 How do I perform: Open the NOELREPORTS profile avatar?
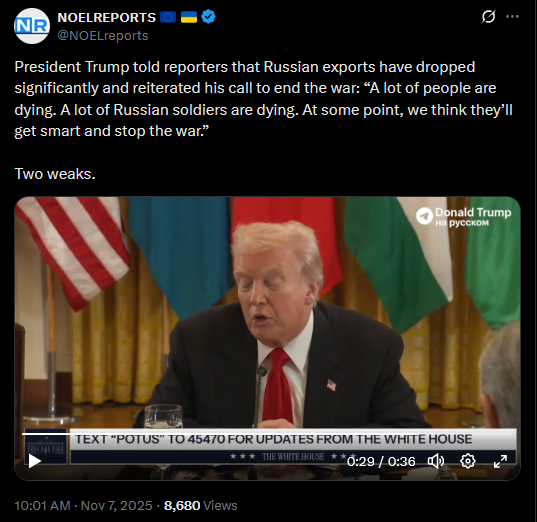click(x=32, y=26)
